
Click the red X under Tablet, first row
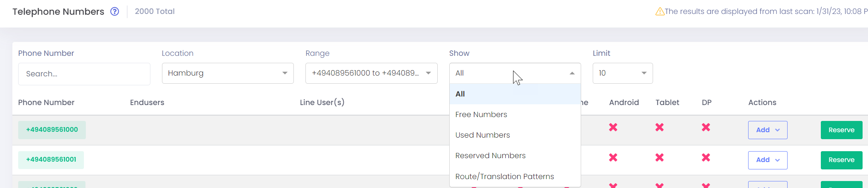(660, 127)
